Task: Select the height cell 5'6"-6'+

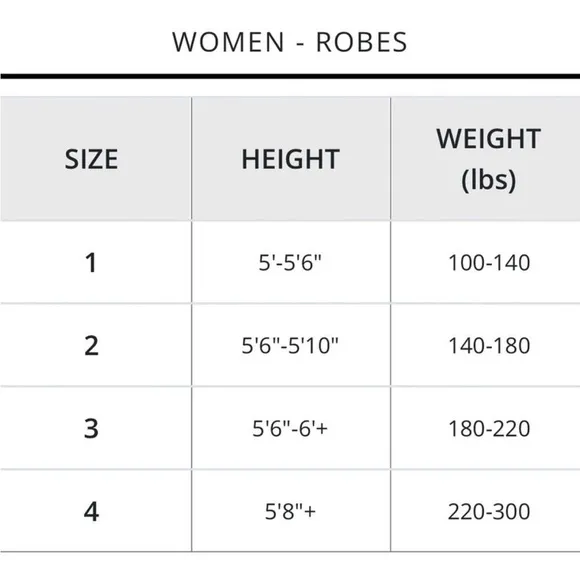Action: click(290, 429)
